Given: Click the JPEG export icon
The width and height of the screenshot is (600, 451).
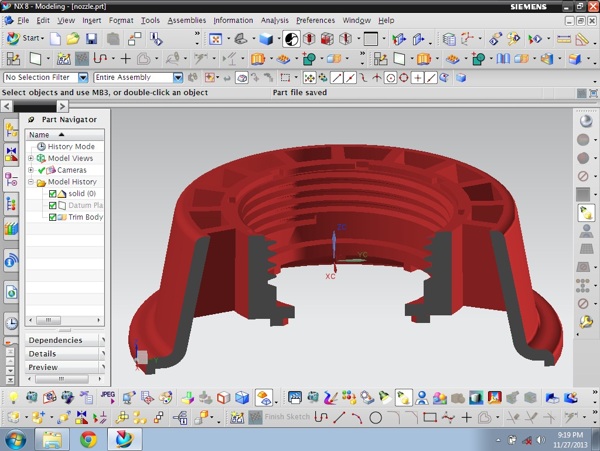Looking at the screenshot, I should 108,397.
